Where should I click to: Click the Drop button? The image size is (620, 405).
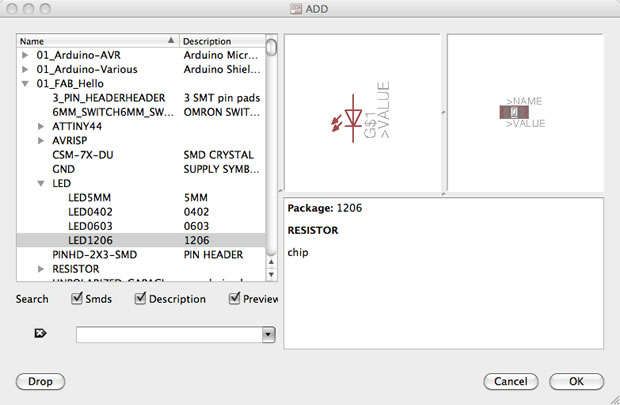pyautogui.click(x=40, y=381)
